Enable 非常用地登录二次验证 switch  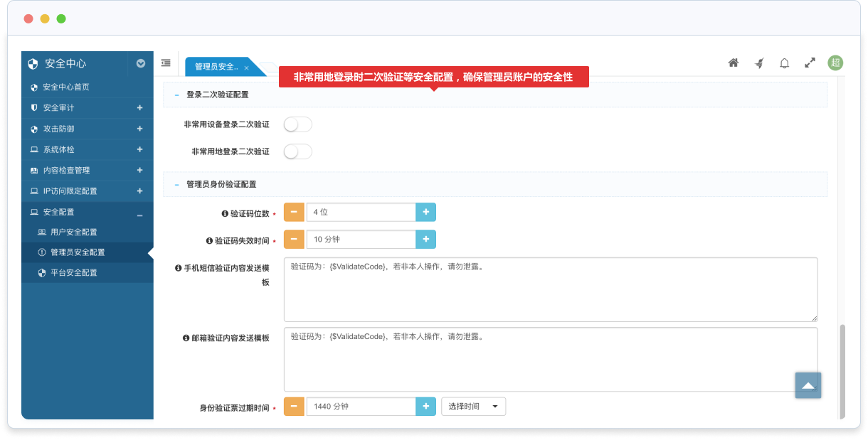[x=297, y=151]
